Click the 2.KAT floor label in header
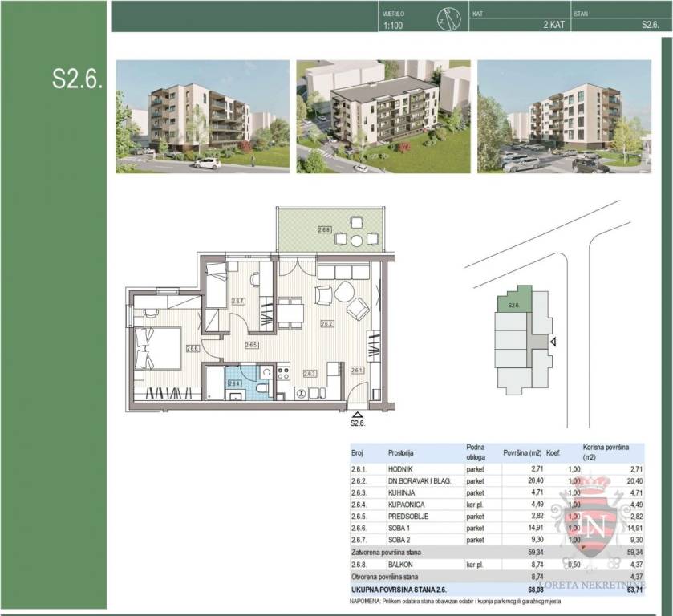The height and width of the screenshot is (616, 673). 555,25
